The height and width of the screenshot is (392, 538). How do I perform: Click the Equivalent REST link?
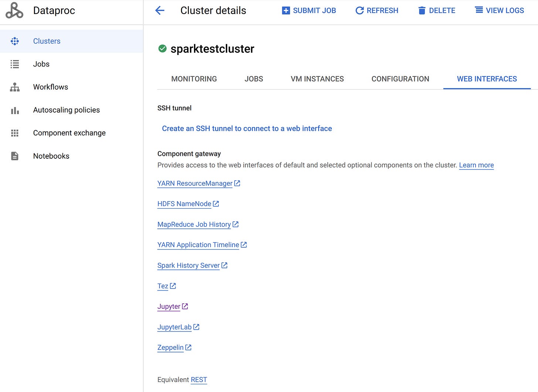coord(199,379)
